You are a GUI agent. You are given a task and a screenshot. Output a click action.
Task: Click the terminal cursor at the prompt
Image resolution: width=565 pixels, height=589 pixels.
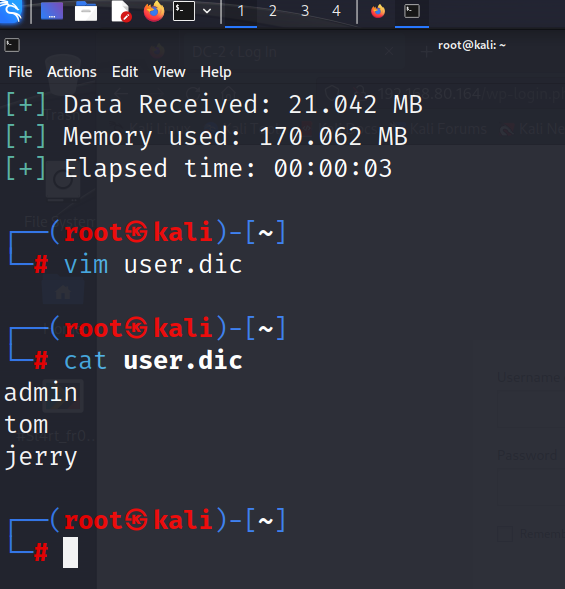pos(71,552)
